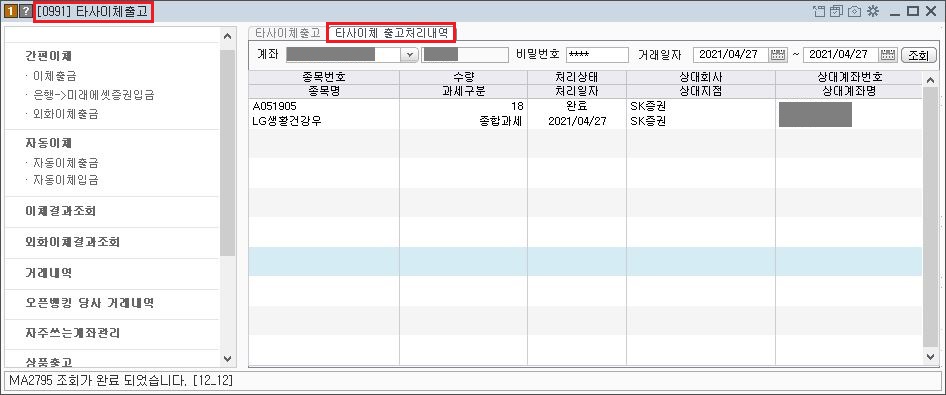The width and height of the screenshot is (946, 395).
Task: Select processing date 2021/04/27 in the row
Action: pyautogui.click(x=577, y=121)
